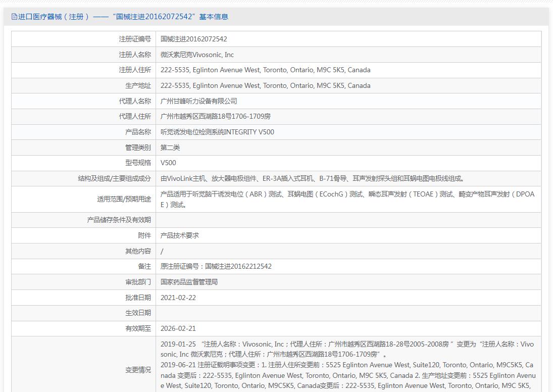
Task: Click the label 变更情况
Action: [x=138, y=370]
